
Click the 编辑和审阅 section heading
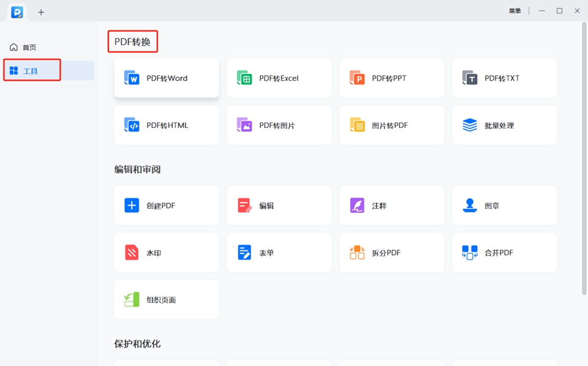137,170
